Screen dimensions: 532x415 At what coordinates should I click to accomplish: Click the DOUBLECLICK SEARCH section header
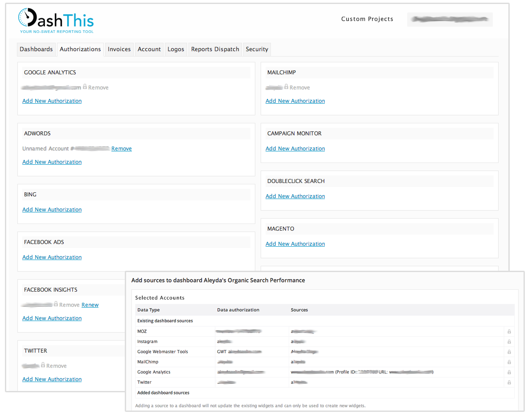click(380, 181)
